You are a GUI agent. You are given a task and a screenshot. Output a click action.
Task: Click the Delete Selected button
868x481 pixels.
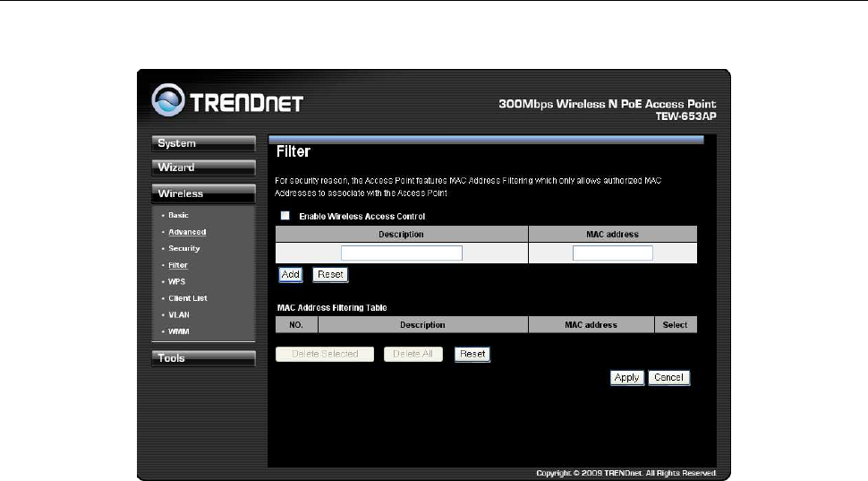click(325, 354)
